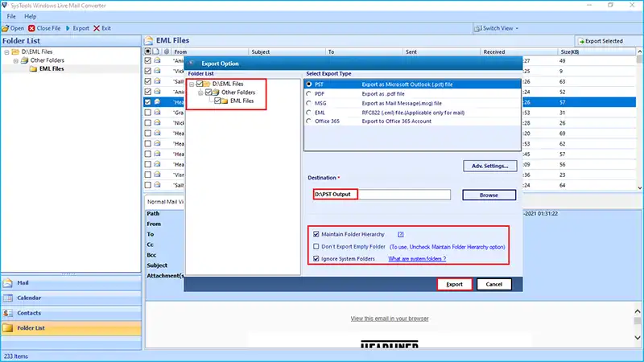
Task: Click the D:\EML Files folder icon in main Folder List
Action: tap(15, 51)
